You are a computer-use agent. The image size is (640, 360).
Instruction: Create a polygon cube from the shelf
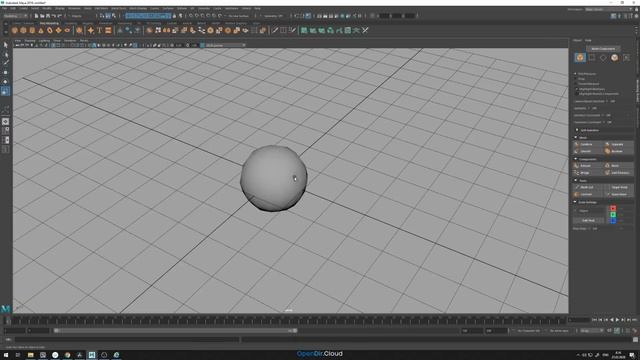[23, 30]
